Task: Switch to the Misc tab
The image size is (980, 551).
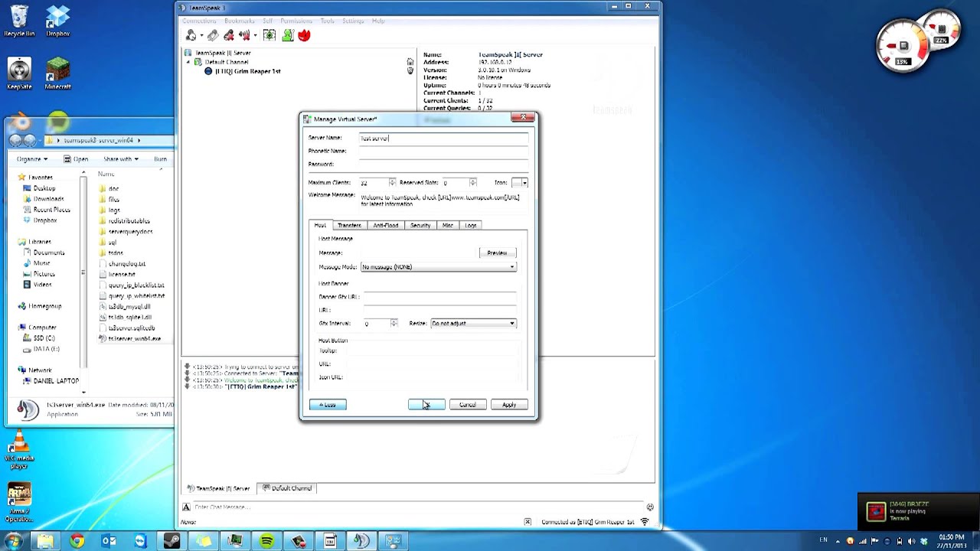Action: (x=448, y=226)
